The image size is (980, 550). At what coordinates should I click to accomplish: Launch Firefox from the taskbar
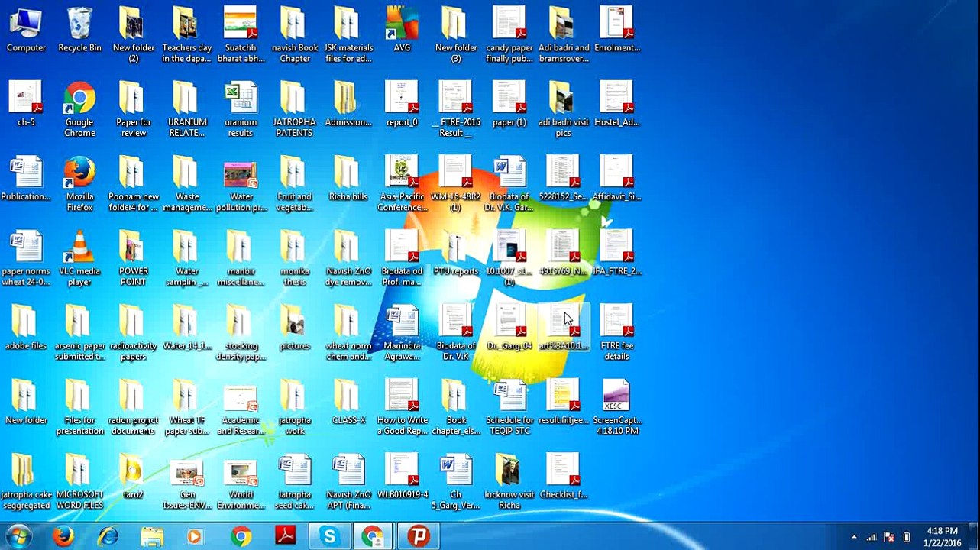click(x=64, y=536)
